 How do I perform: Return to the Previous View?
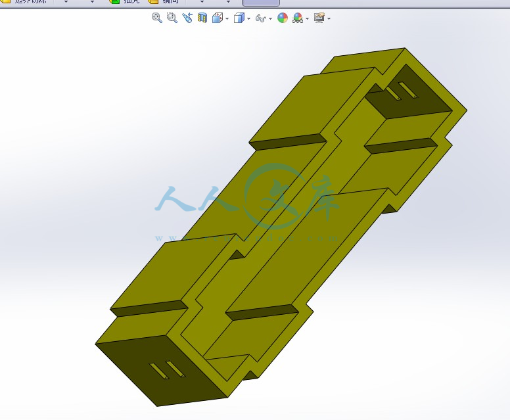click(x=187, y=18)
